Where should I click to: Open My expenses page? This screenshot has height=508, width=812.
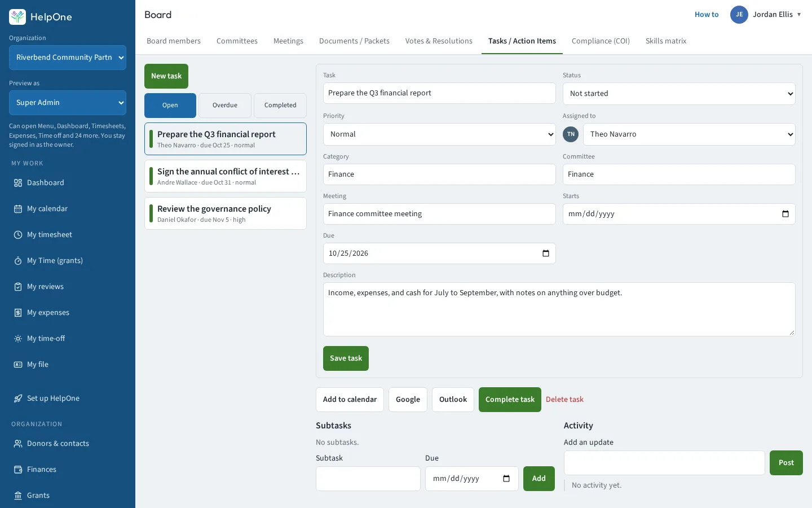[68, 313]
